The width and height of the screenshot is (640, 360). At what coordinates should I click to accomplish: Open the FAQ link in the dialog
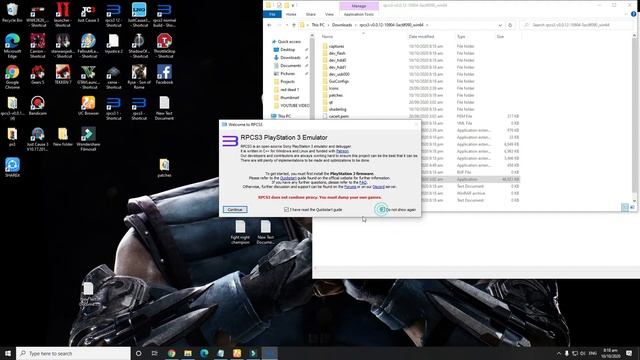pos(363,182)
